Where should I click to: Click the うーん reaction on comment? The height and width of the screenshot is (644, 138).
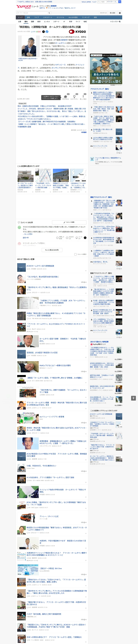79,238
